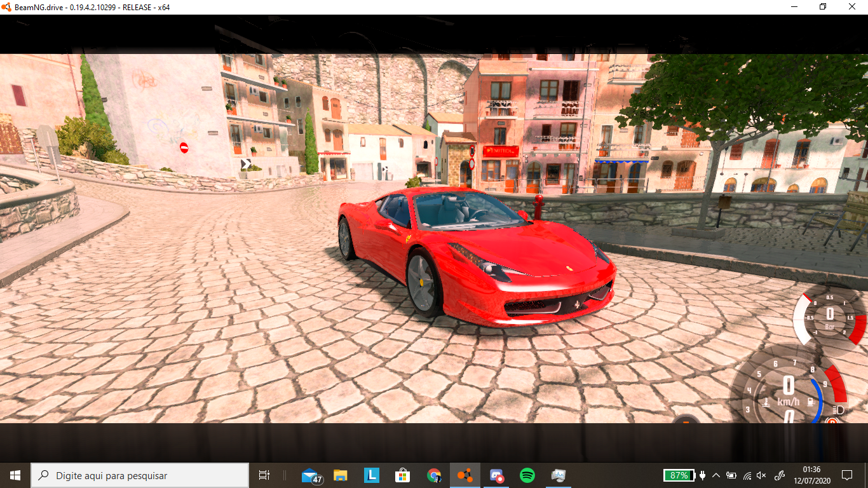Click the engine temperature icon on speedometer
868x488 pixels.
pos(767,402)
